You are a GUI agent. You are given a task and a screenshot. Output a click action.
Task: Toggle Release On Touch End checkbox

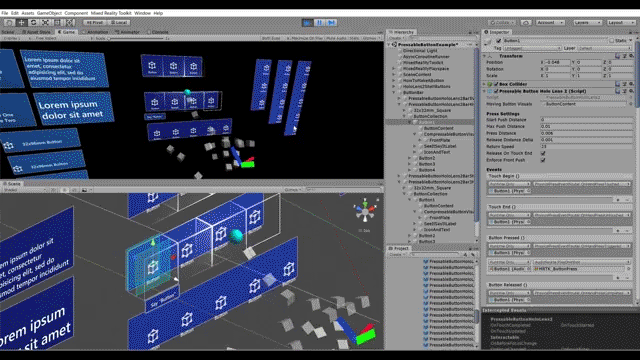click(x=543, y=153)
